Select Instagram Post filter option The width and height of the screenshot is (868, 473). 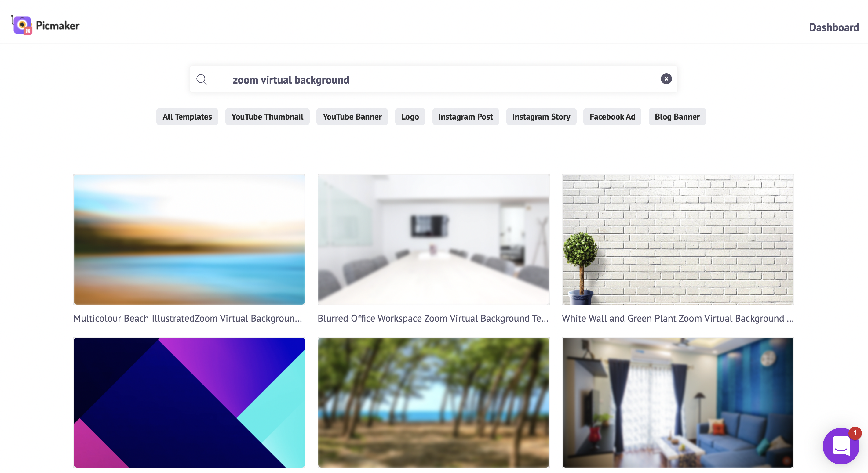pos(465,117)
